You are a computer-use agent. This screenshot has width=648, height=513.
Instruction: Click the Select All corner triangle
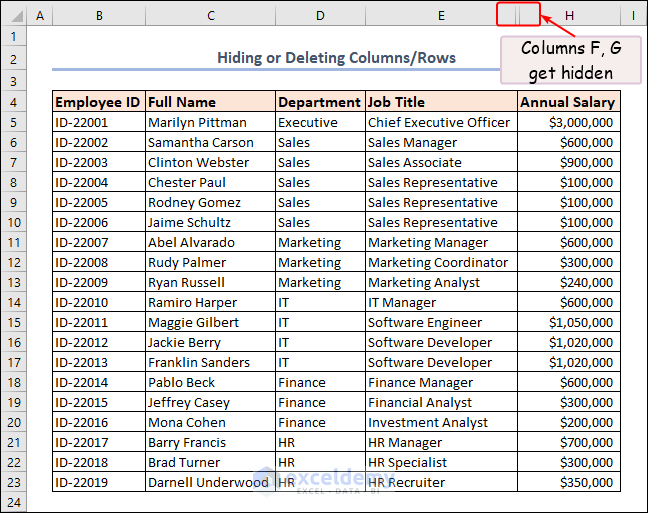pyautogui.click(x=13, y=15)
